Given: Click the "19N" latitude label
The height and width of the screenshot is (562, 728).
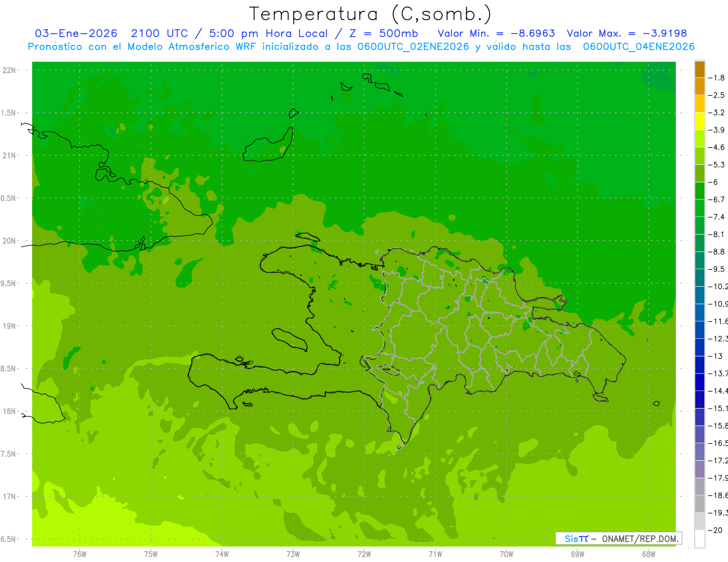Looking at the screenshot, I should [x=10, y=326].
